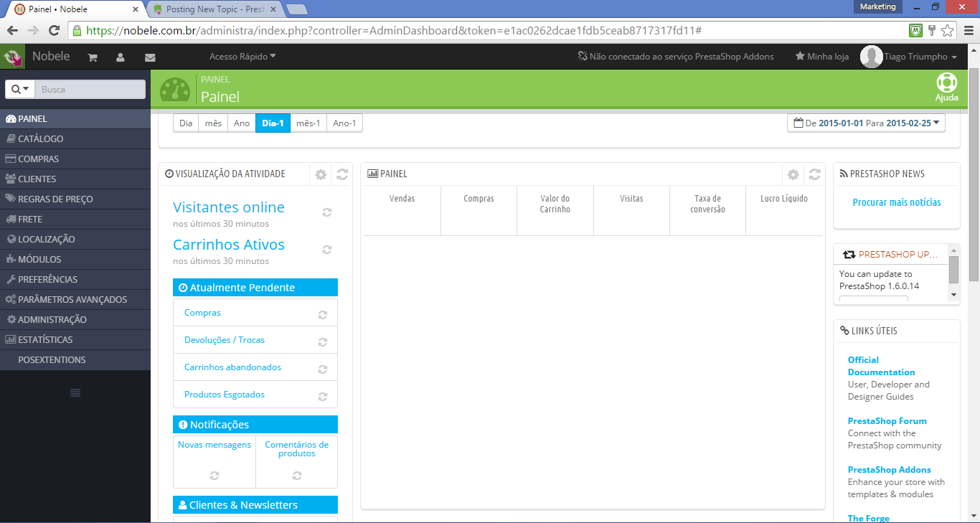Viewport: 980px width, 523px height.
Task: Open POSEXTENTIONS in the sidebar menu
Action: point(75,359)
